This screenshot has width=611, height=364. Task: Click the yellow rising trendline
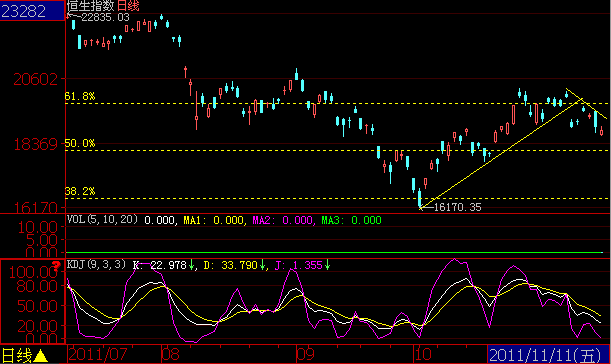(501, 154)
